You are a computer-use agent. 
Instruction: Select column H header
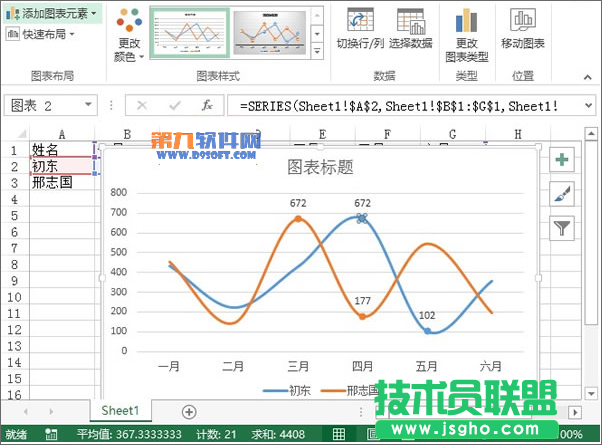click(518, 134)
